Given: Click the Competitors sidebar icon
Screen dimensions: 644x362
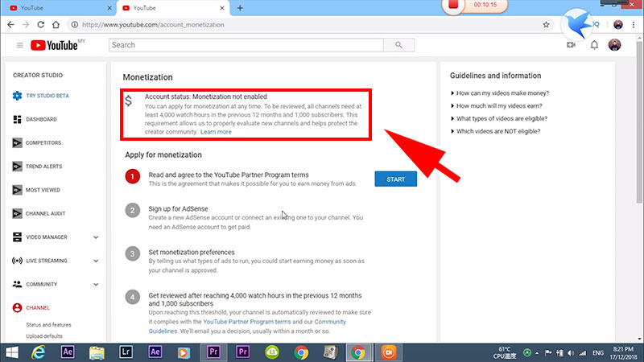Looking at the screenshot, I should coord(17,143).
